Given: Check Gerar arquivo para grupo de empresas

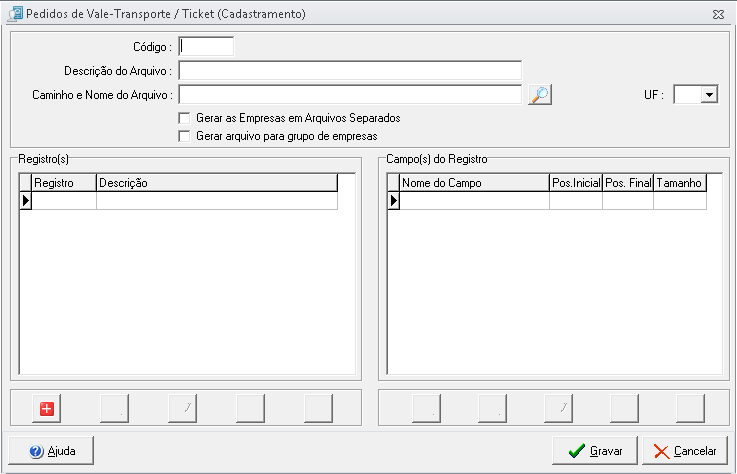Looking at the screenshot, I should point(184,136).
